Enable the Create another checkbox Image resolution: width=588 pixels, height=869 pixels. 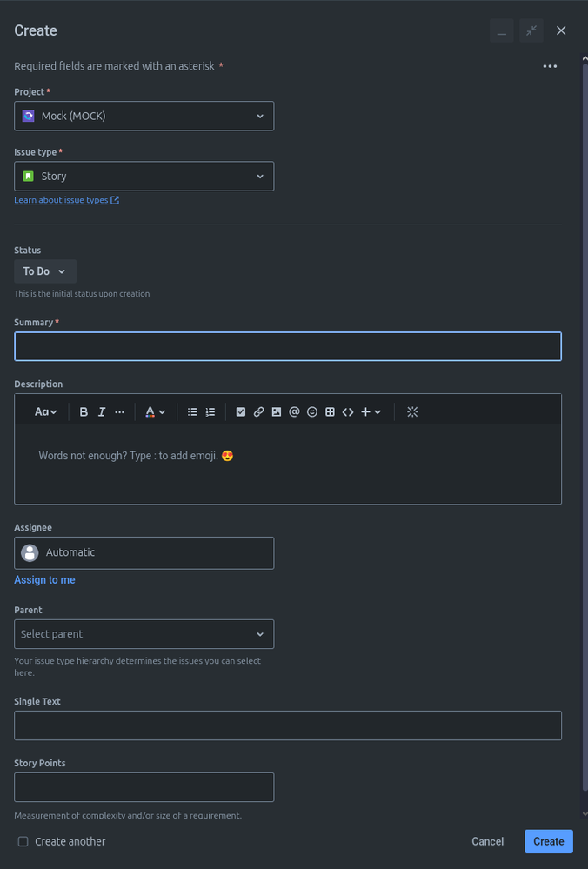(22, 841)
